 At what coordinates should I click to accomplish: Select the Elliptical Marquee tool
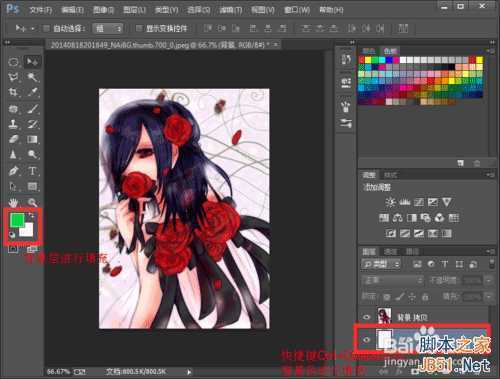(13, 62)
